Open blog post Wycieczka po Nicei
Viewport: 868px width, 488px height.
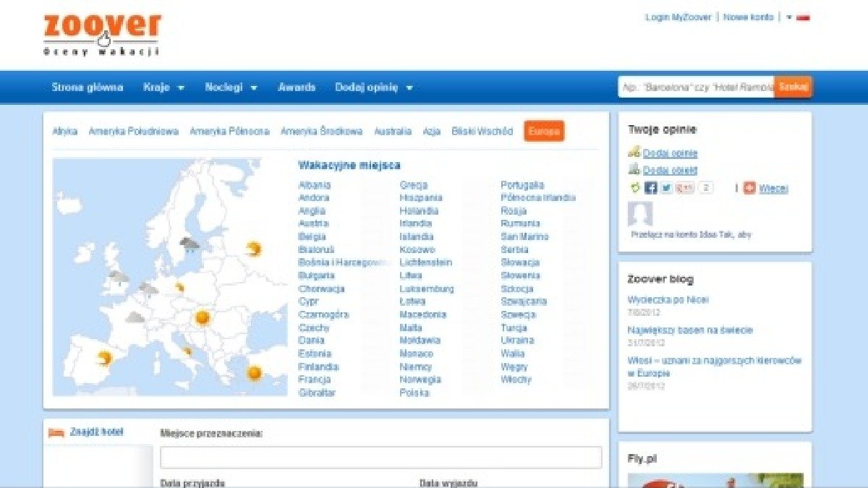[x=668, y=299]
